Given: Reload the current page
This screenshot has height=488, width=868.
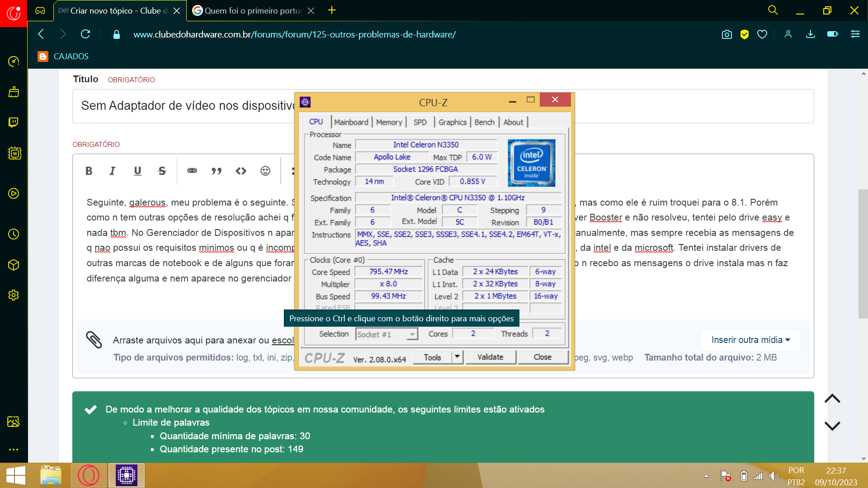Looking at the screenshot, I should click(x=85, y=34).
